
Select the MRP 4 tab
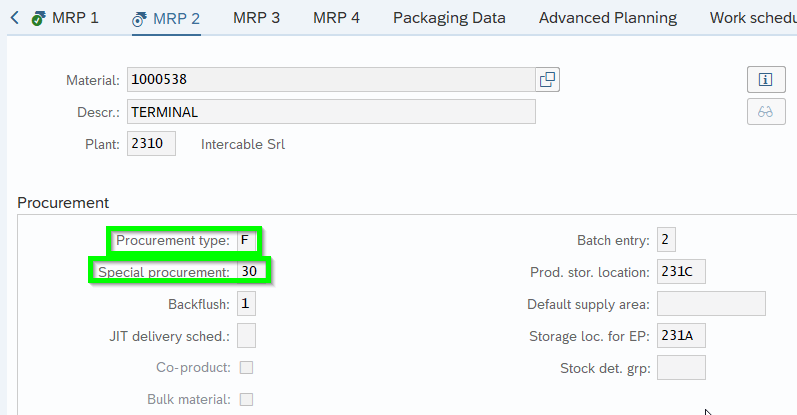(336, 18)
